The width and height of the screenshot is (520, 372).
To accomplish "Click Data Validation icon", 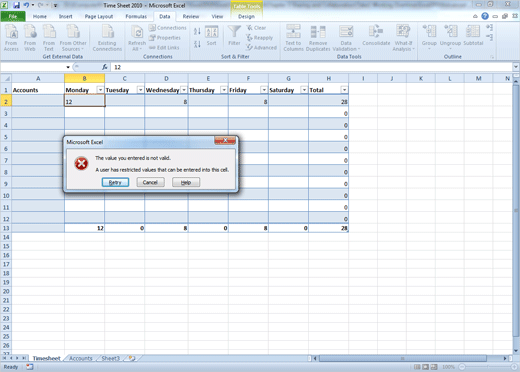I will 346,38.
